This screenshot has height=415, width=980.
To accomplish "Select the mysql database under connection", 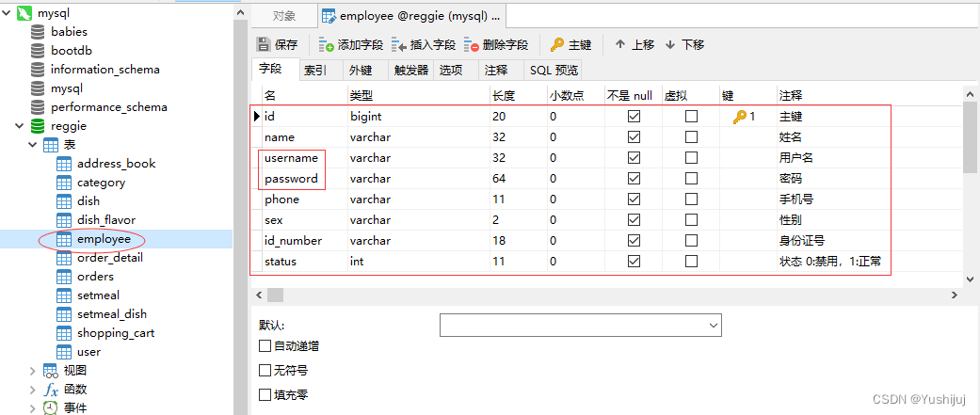I will point(67,88).
